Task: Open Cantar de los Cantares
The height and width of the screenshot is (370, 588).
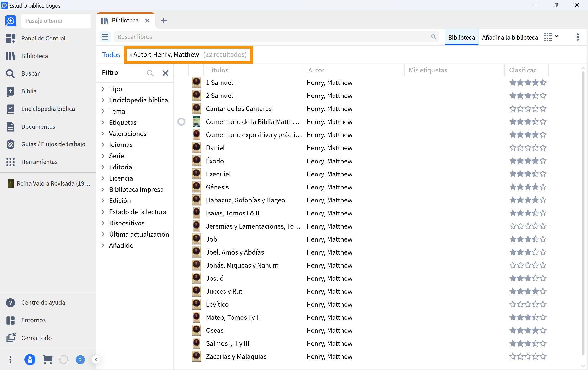Action: [239, 109]
